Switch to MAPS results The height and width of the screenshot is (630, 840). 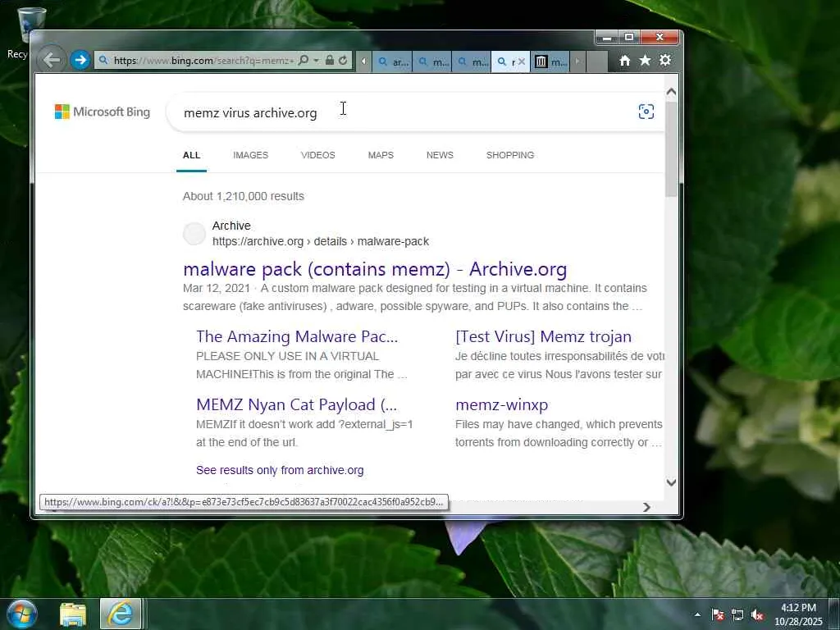point(381,155)
